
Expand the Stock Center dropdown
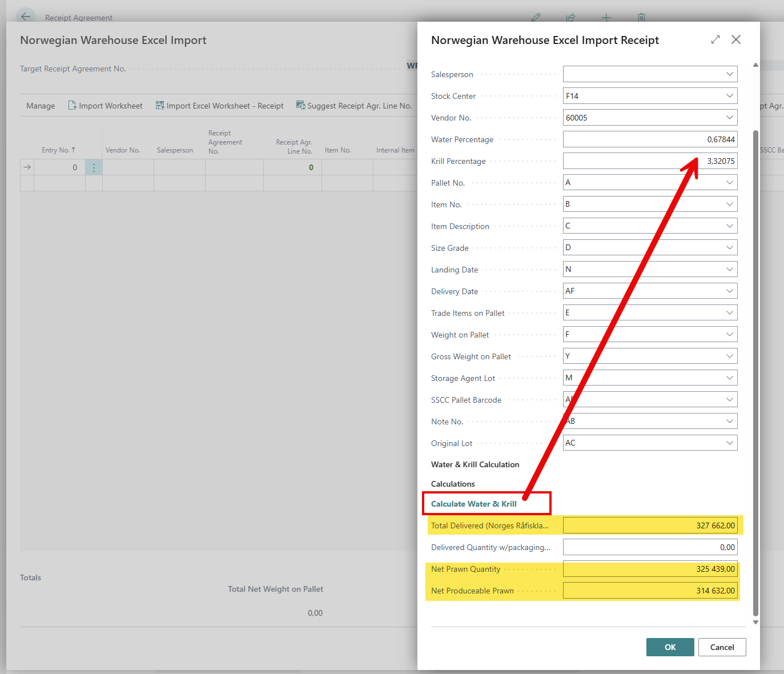coord(729,96)
